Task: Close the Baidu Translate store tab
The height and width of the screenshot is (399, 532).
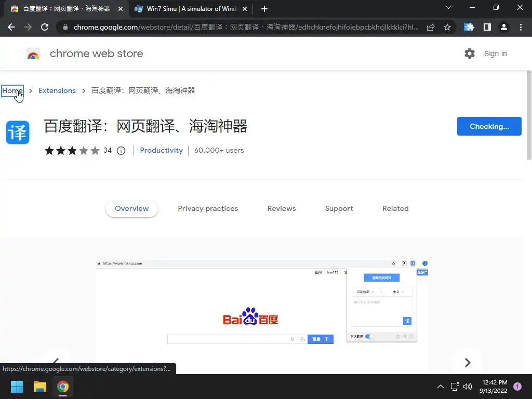Action: click(121, 9)
